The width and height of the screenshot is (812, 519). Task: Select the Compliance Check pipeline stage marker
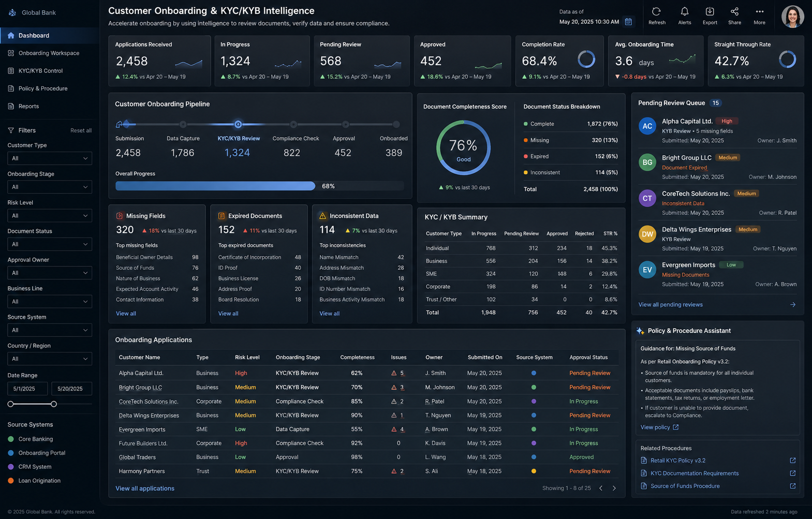293,124
